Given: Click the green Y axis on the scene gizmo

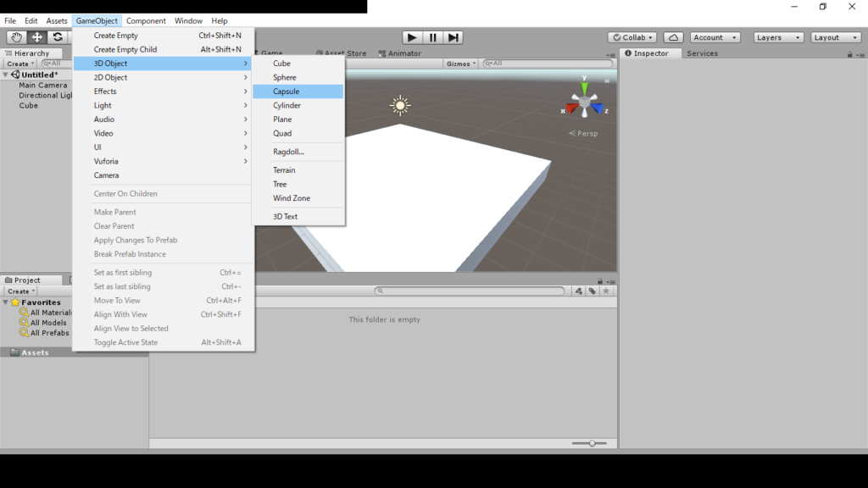Looking at the screenshot, I should click(584, 86).
